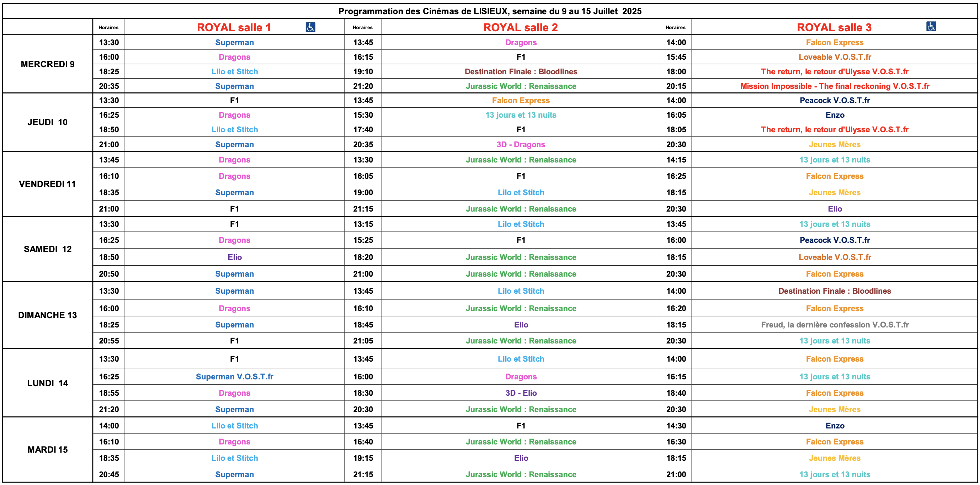Click the 13:15 time on Samedi
The height and width of the screenshot is (485, 980).
click(x=363, y=224)
